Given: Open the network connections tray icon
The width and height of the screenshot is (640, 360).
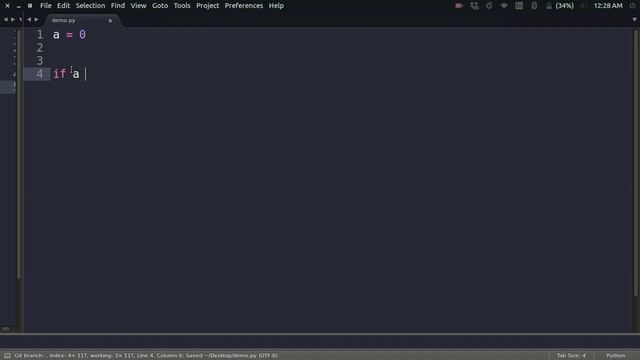Looking at the screenshot, I should pos(474,6).
